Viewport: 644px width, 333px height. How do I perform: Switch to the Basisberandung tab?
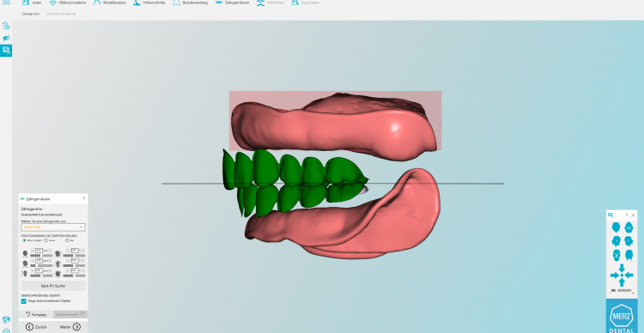191,3
